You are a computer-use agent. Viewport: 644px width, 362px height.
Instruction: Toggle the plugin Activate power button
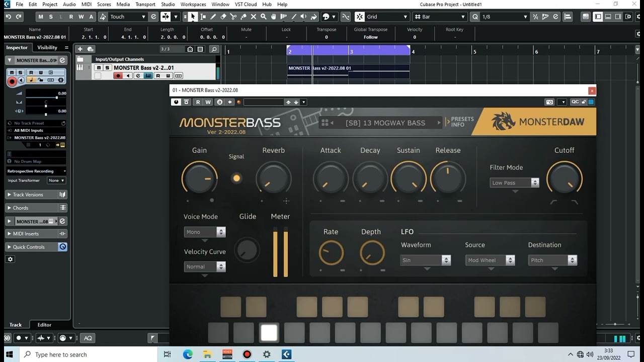tap(176, 102)
